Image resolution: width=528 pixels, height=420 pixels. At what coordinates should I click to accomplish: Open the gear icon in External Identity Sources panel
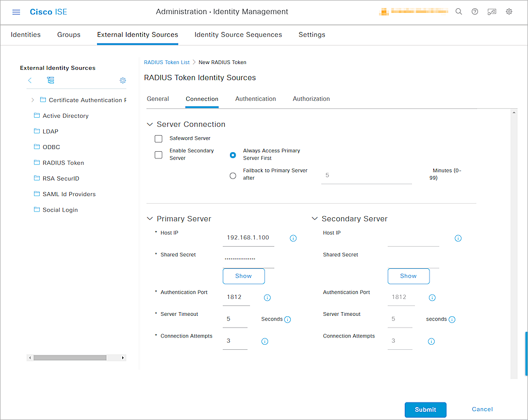click(x=123, y=80)
